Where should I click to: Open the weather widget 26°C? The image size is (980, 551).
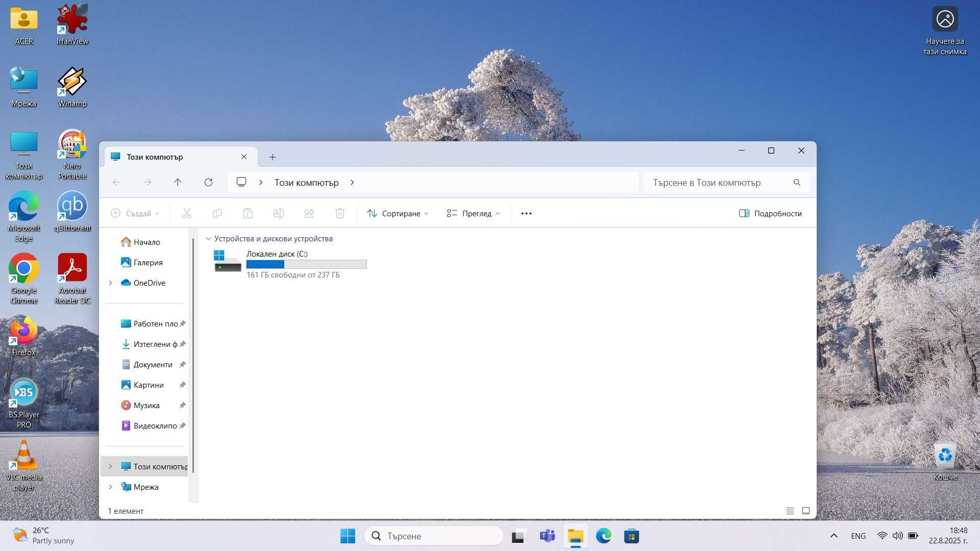coord(43,536)
